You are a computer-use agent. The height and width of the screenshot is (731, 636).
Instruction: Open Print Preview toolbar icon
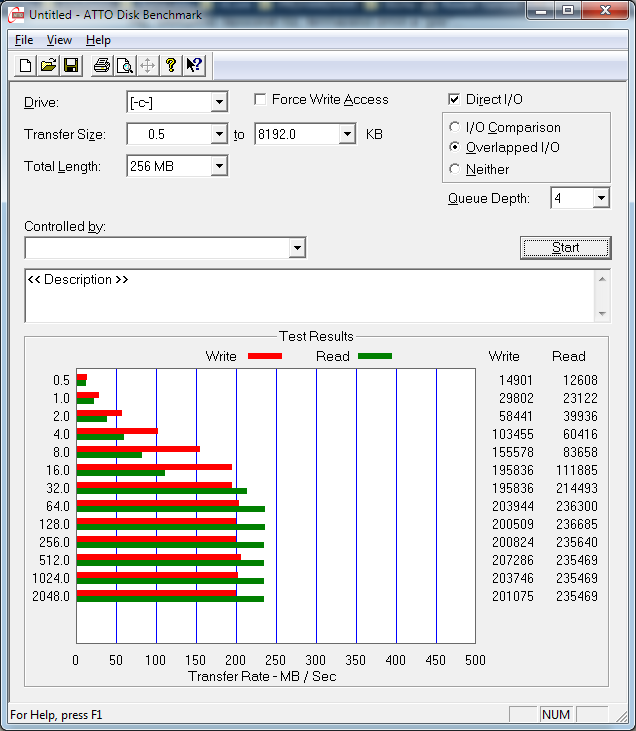(x=124, y=65)
